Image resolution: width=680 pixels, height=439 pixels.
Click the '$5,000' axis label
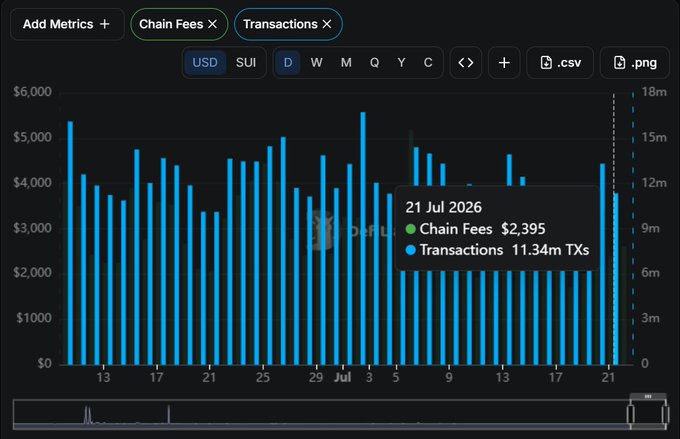[x=33, y=137]
